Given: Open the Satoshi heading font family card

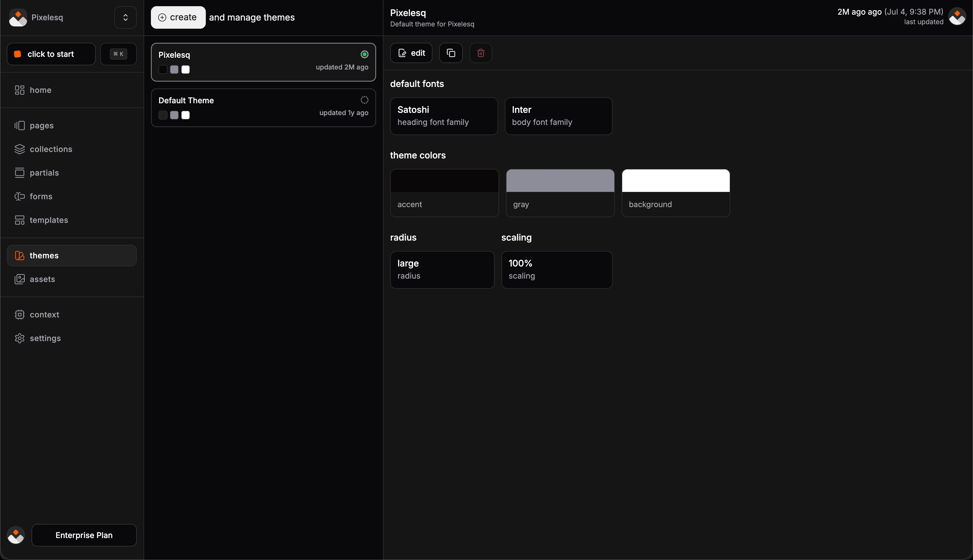Looking at the screenshot, I should tap(444, 116).
